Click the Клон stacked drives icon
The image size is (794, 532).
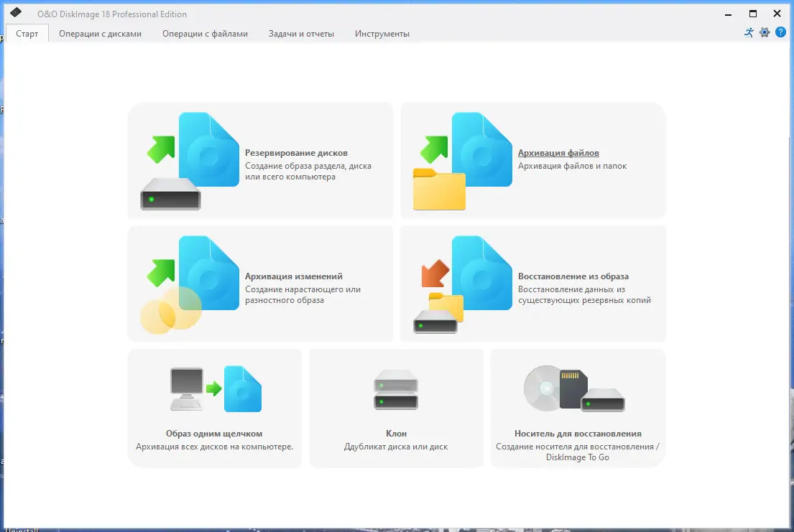[396, 388]
